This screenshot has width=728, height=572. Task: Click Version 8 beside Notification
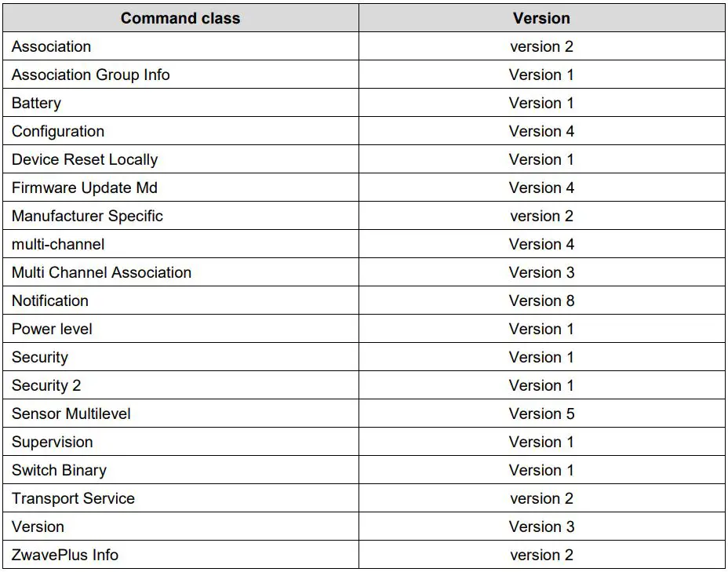[541, 301]
